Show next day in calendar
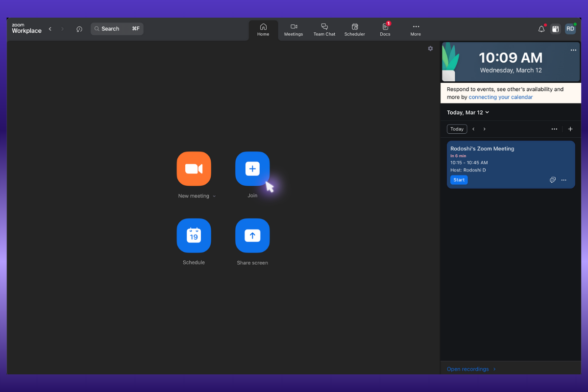The width and height of the screenshot is (588, 392). (485, 129)
